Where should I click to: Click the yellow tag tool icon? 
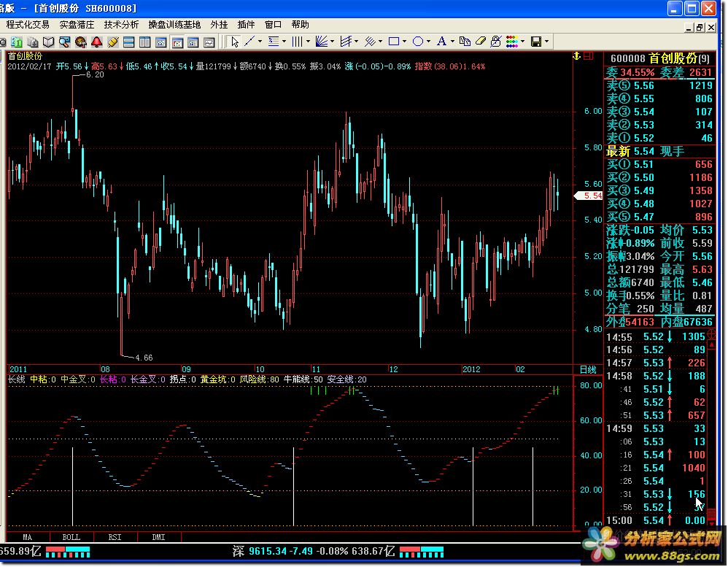(113, 42)
